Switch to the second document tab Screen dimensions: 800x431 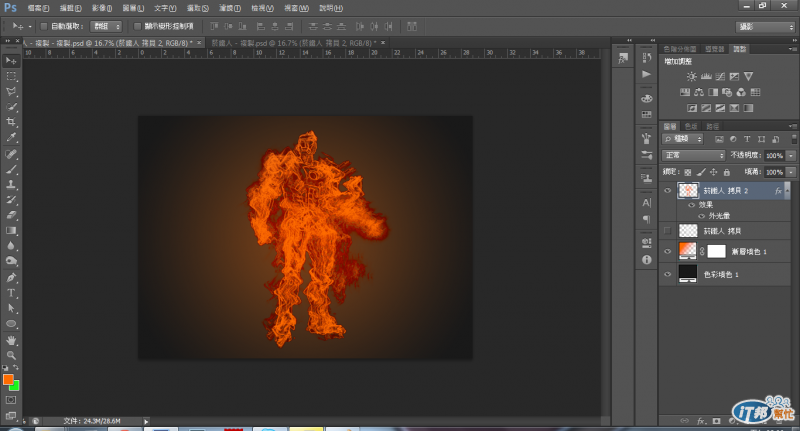click(294, 43)
